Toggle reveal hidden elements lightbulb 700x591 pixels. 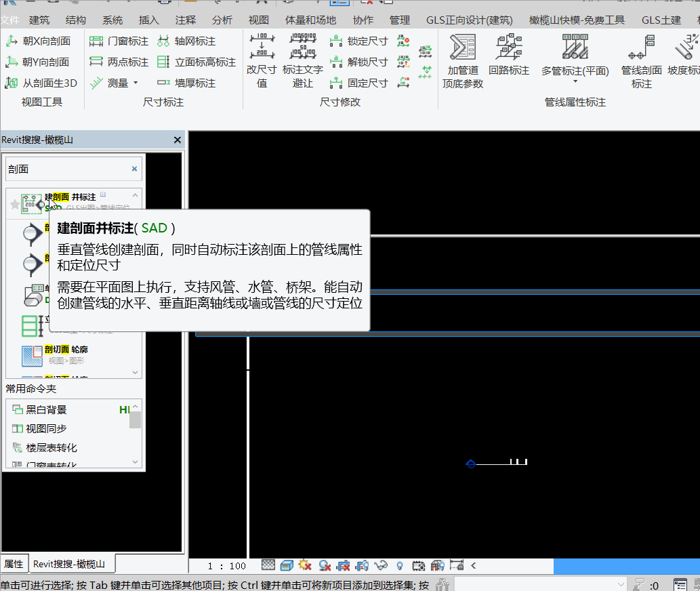(400, 565)
